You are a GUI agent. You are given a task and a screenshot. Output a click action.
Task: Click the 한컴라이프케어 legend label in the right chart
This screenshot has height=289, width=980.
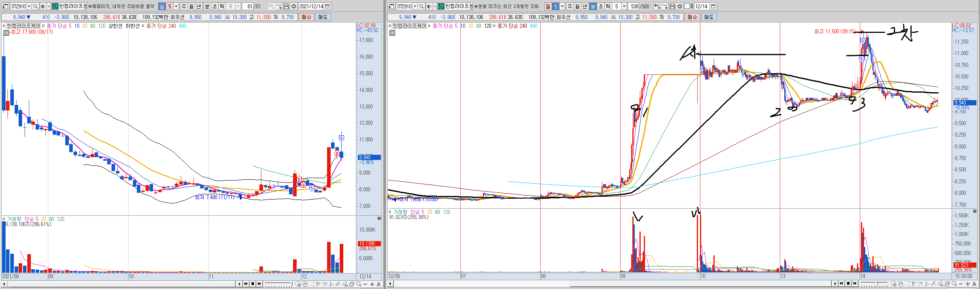(x=409, y=26)
